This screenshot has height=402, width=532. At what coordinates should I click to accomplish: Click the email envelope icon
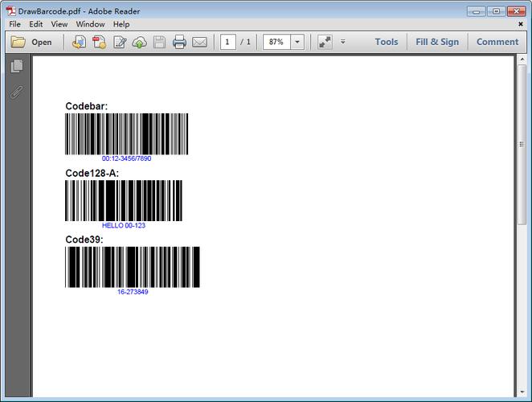[x=199, y=42]
